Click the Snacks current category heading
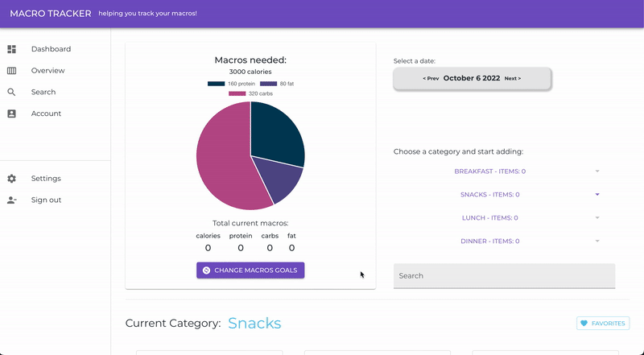644x355 pixels. [x=254, y=324]
